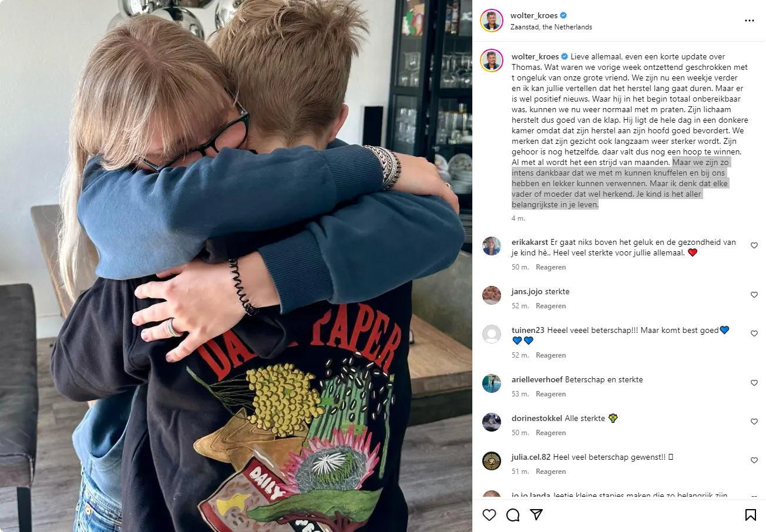Open the comment bubble icon
This screenshot has width=766, height=532.
(x=513, y=515)
